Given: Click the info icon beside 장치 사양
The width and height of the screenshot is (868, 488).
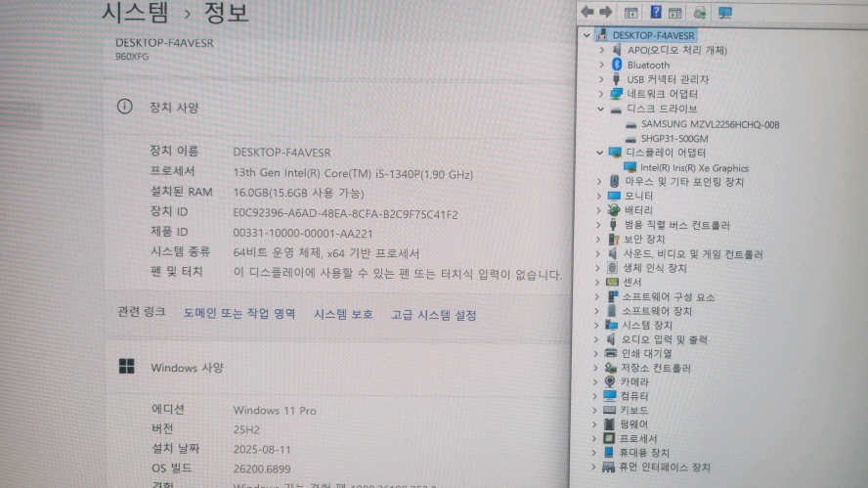Looking at the screenshot, I should pyautogui.click(x=124, y=107).
